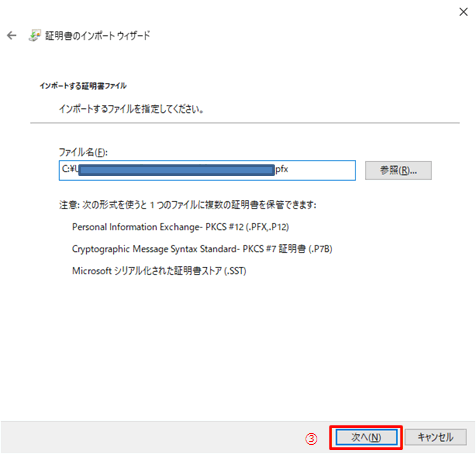Viewport: 476px width, 454px height.
Task: Focus the file name path input field
Action: [207, 170]
